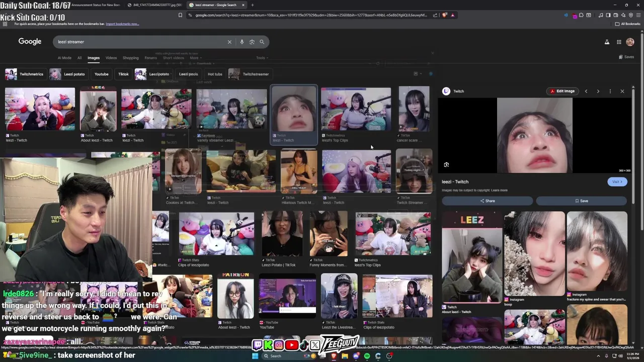Viewport: 644px width, 362px height.
Task: Switch to the All results tab
Action: (79, 58)
